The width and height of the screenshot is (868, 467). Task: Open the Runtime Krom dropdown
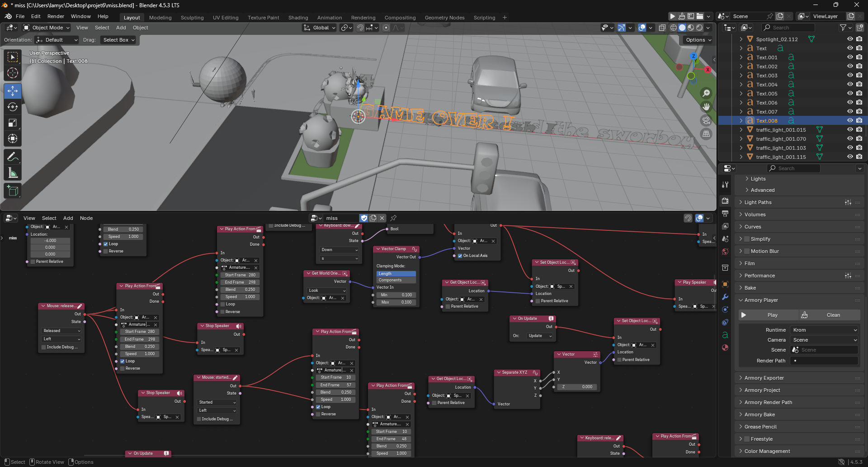coord(825,330)
